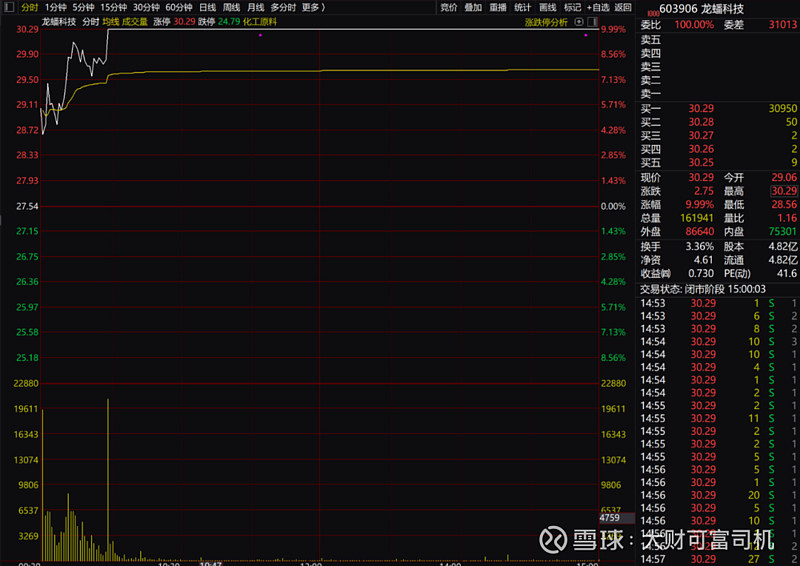This screenshot has width=800, height=566.
Task: Click the 龙蟠科技 name in chart header
Action: [x=59, y=22]
